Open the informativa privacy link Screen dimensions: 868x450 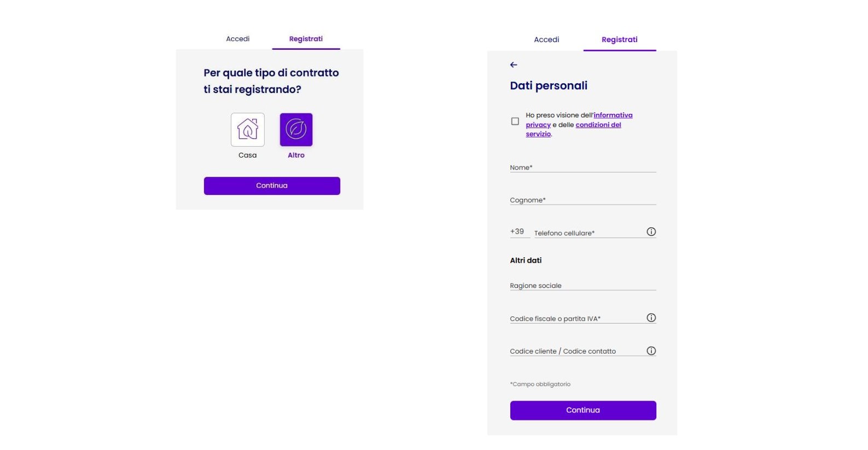pos(613,115)
